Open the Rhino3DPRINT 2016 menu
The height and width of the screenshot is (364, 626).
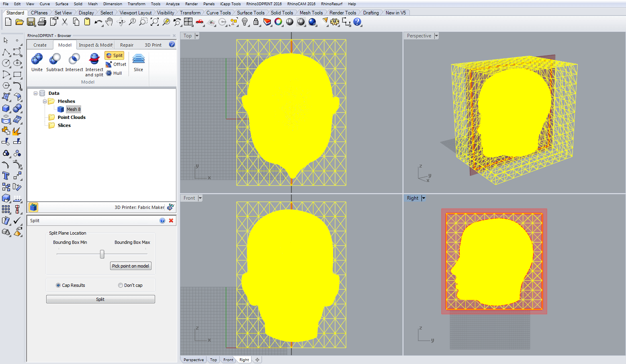(264, 4)
